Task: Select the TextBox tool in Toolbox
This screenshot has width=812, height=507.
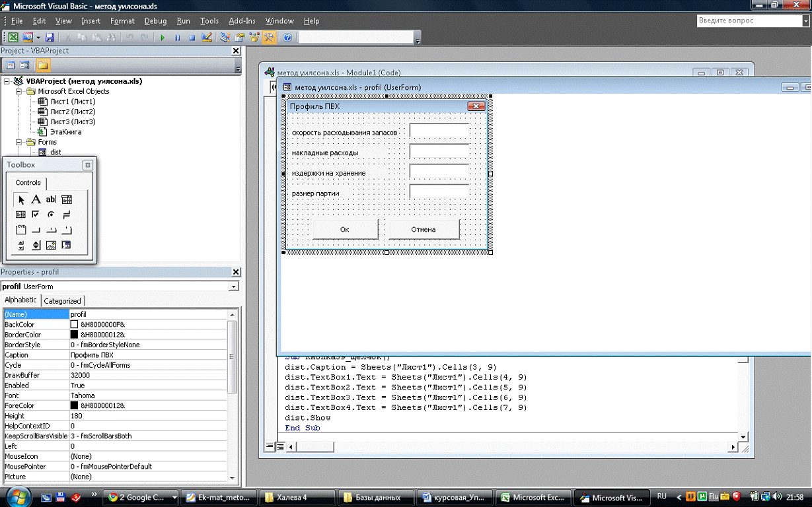Action: (51, 199)
